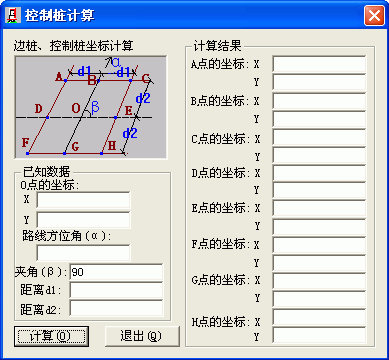Click the B点 Y result field
Screen dimensions: 389x360
pos(319,119)
